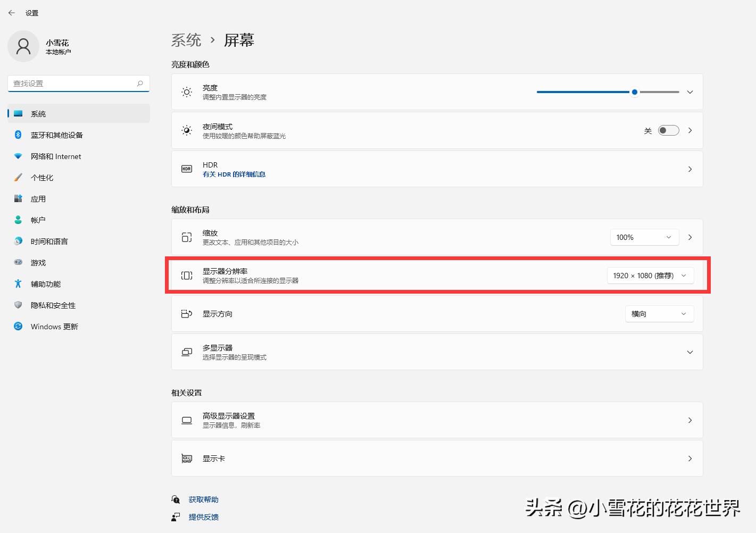Click the network icon for 网络和 Internet
Screen dimensions: 756x533
18,156
